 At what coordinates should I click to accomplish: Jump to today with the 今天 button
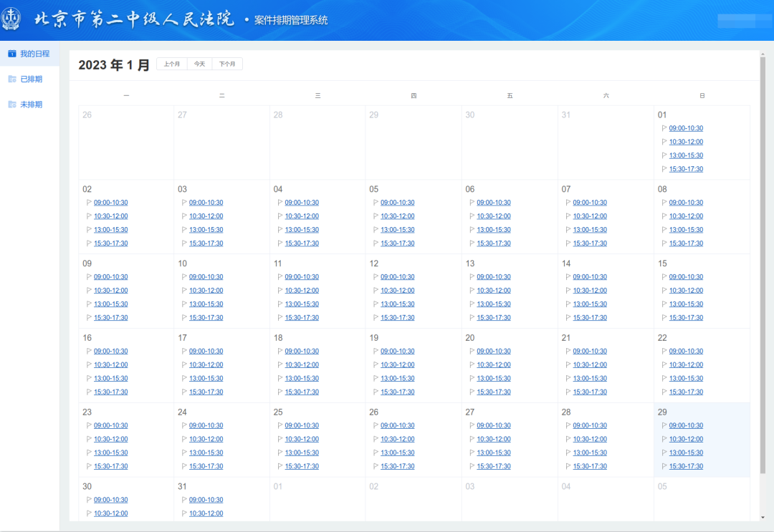click(199, 64)
